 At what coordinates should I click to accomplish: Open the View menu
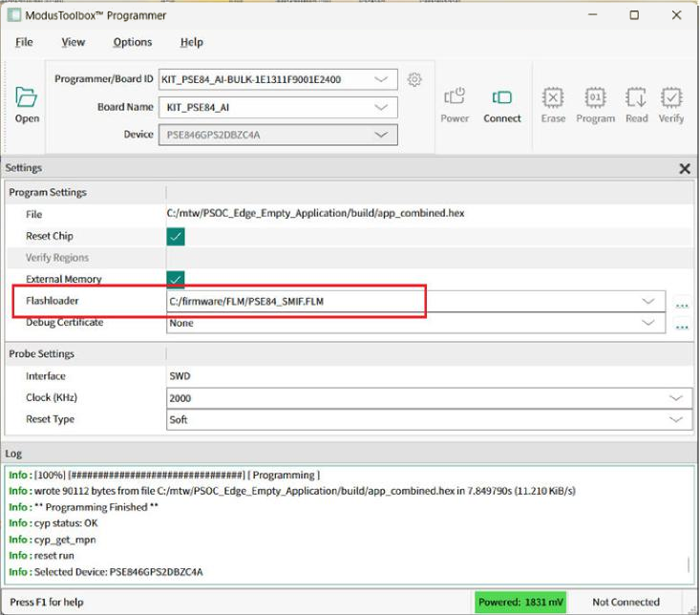tap(73, 42)
